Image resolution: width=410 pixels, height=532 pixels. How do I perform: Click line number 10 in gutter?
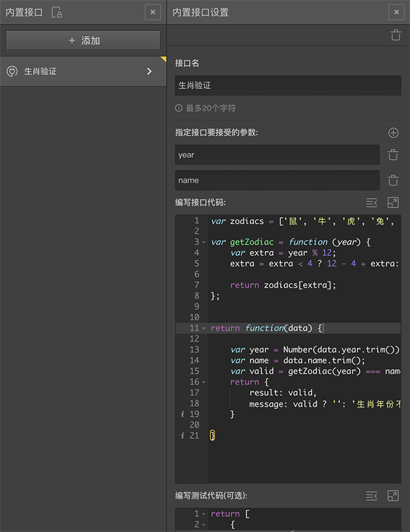tap(194, 317)
